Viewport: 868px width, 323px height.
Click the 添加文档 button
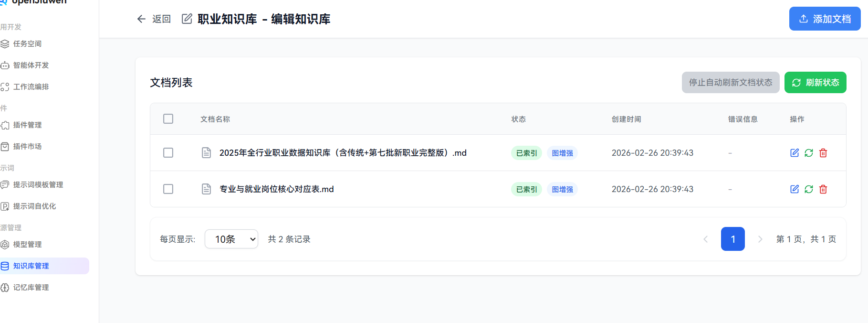pos(825,19)
